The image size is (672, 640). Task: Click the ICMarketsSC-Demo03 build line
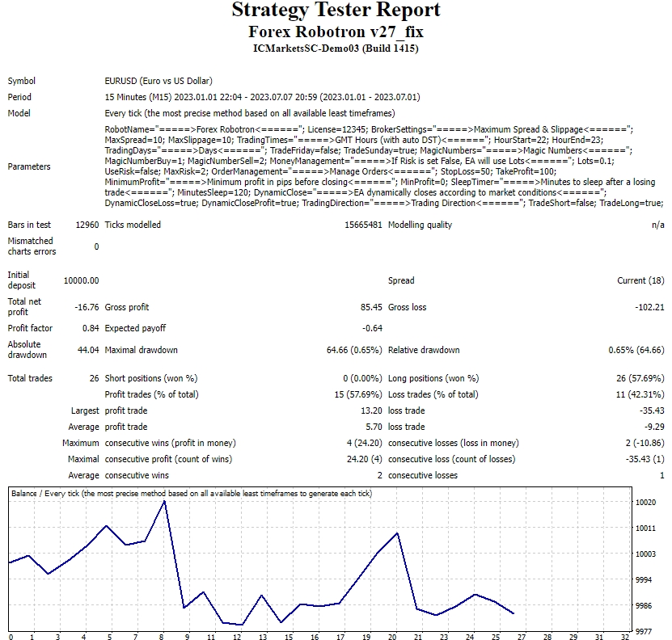point(336,48)
